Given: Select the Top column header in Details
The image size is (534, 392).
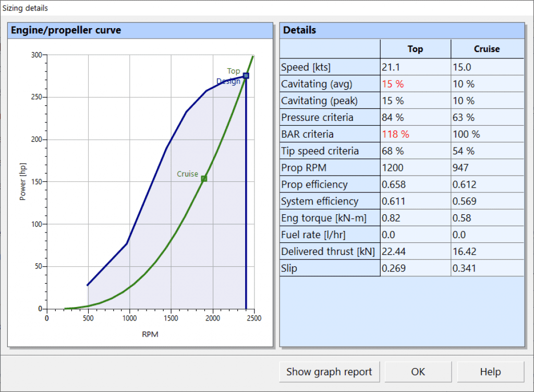Looking at the screenshot, I should (x=415, y=48).
